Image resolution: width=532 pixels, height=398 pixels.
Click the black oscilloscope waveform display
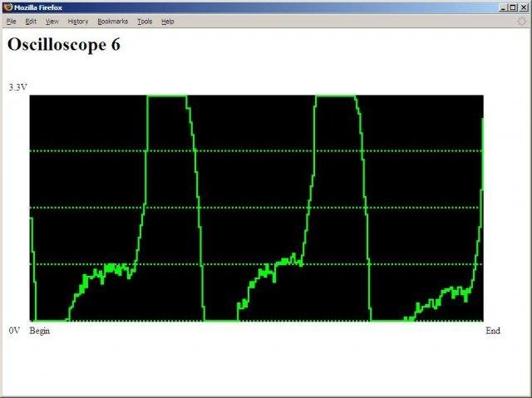[257, 209]
